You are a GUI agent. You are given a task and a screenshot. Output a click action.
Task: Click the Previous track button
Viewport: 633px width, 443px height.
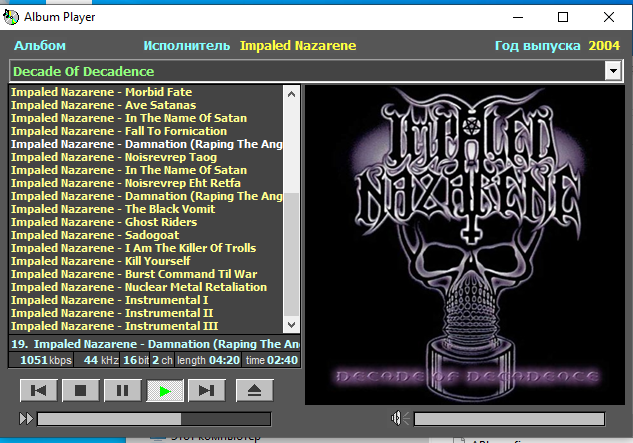click(x=38, y=390)
